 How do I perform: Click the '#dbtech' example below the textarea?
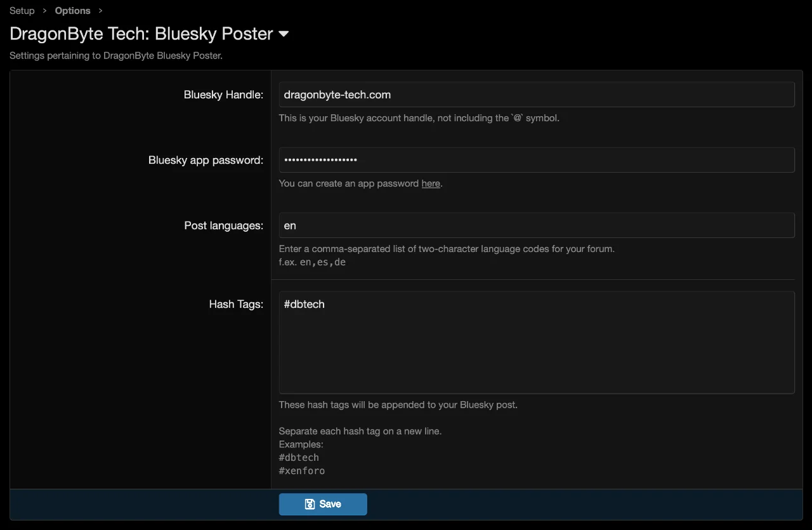click(x=299, y=458)
